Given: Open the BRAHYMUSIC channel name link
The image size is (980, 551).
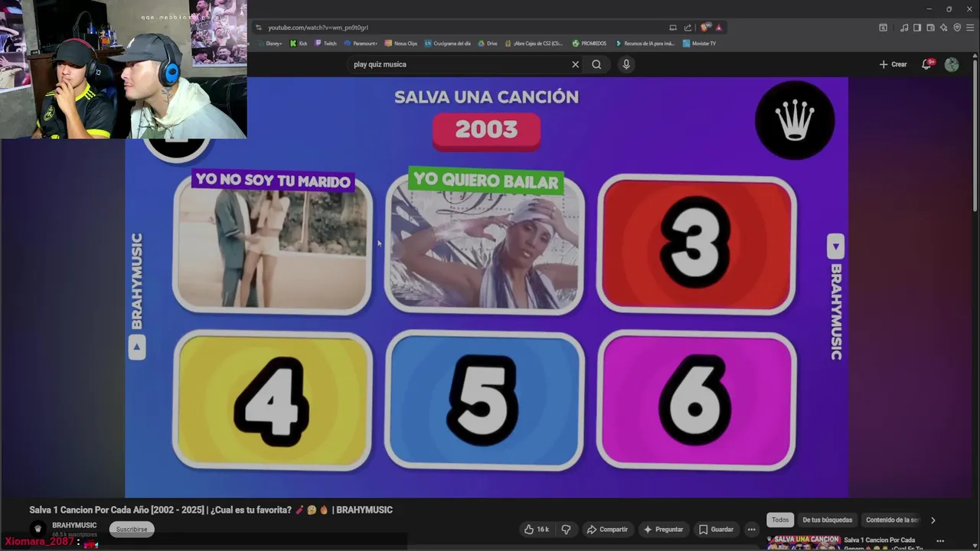Looking at the screenshot, I should pos(74,525).
